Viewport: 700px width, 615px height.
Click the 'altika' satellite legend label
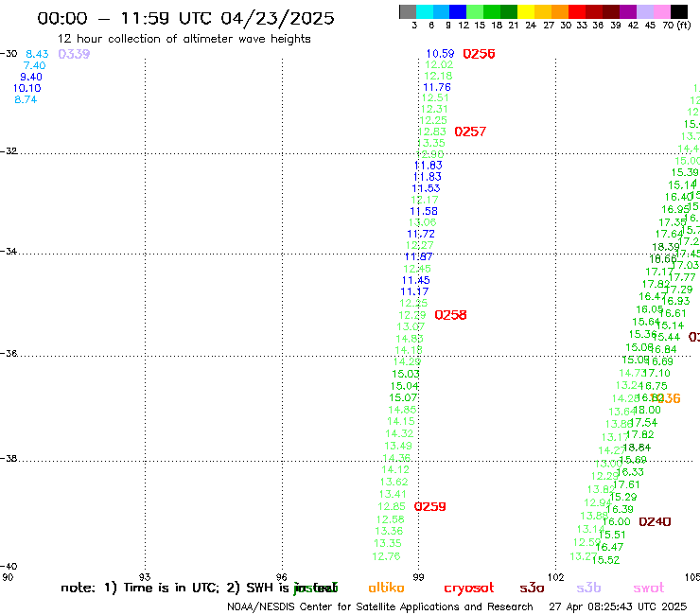(386, 588)
